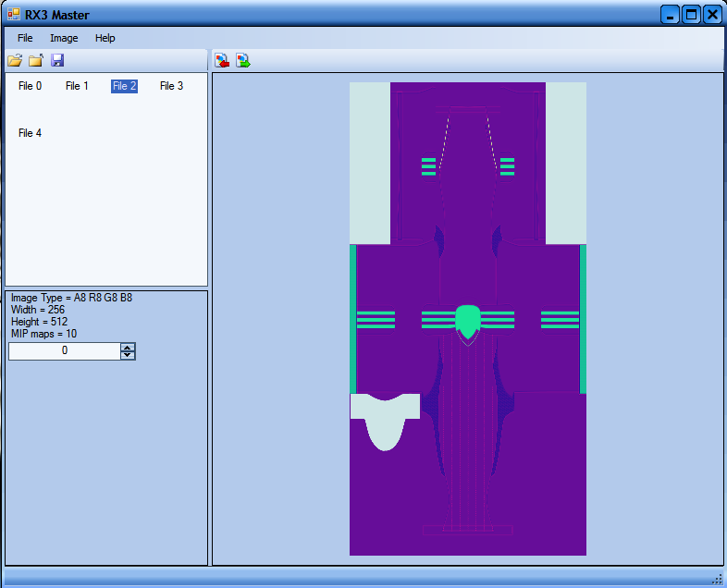Click the open file folder icon

click(x=15, y=61)
